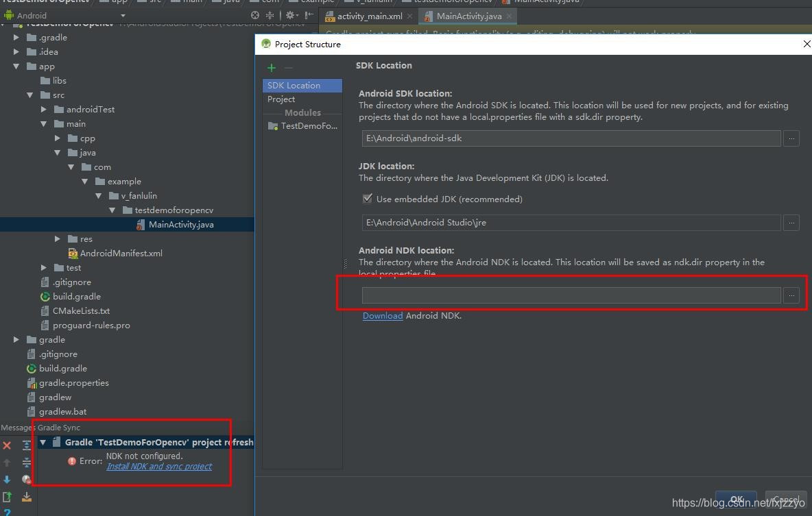Close the Project Structure dialog
This screenshot has width=812, height=516.
807,44
